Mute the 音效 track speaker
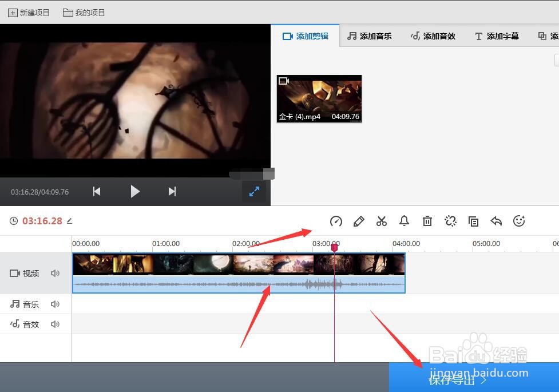559x392 pixels. 55,324
